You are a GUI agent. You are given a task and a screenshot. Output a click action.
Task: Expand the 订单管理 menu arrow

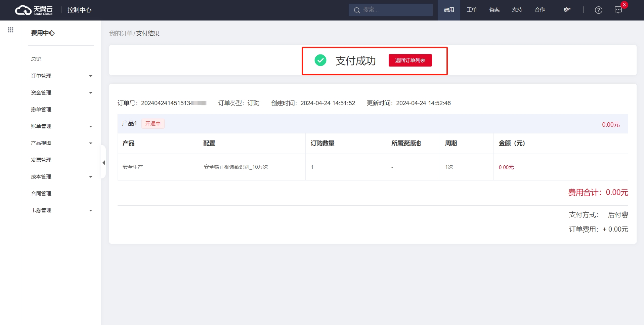pyautogui.click(x=90, y=76)
